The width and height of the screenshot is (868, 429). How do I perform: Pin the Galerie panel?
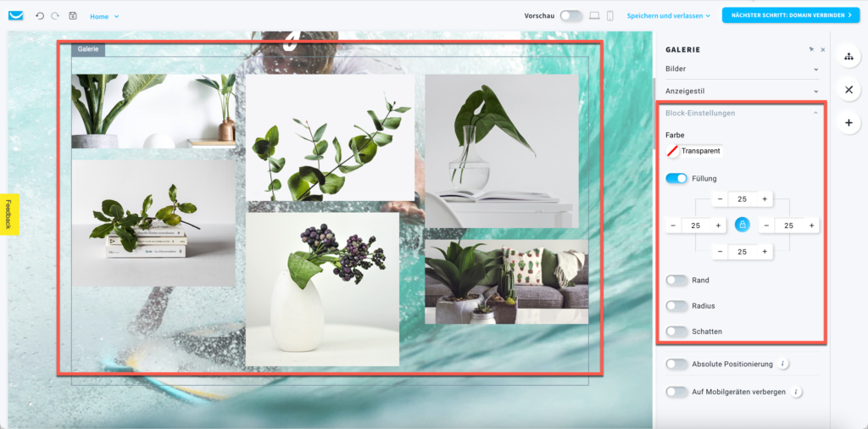click(x=811, y=50)
